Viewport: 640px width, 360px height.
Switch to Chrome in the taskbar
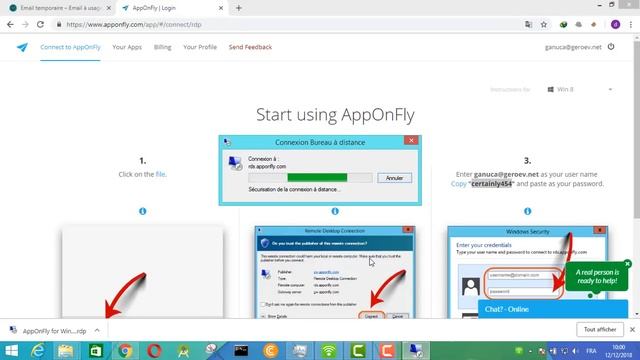pyautogui.click(x=125, y=351)
